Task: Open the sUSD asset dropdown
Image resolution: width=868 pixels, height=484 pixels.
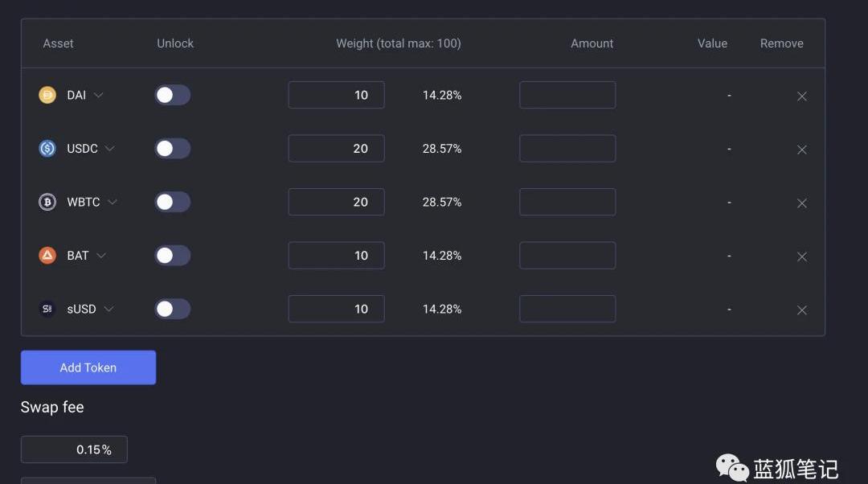Action: pyautogui.click(x=108, y=309)
